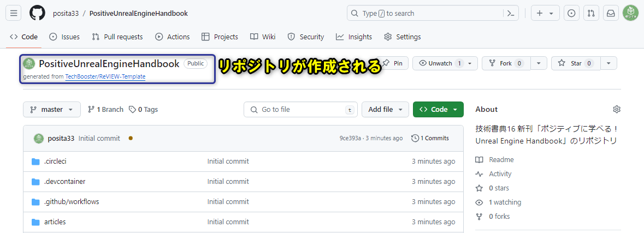Open the .devcontainer folder name
Screen dimensions: 644x233
pyautogui.click(x=65, y=181)
